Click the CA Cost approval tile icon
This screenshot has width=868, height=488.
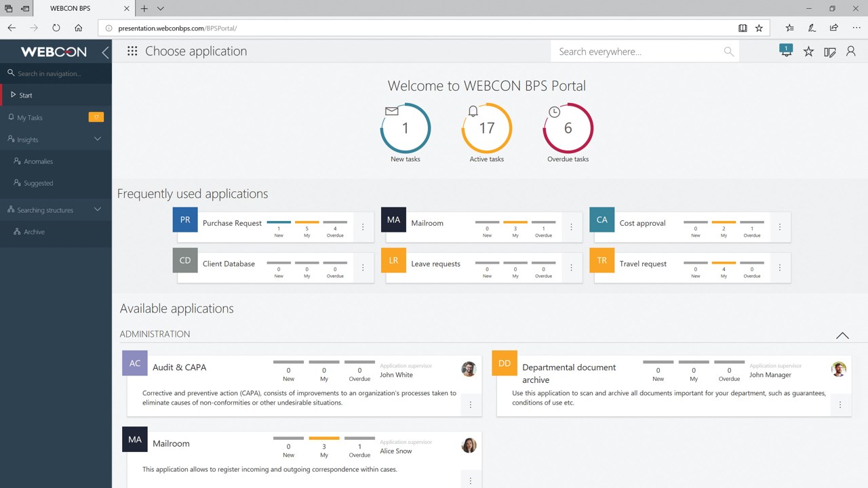click(x=602, y=220)
